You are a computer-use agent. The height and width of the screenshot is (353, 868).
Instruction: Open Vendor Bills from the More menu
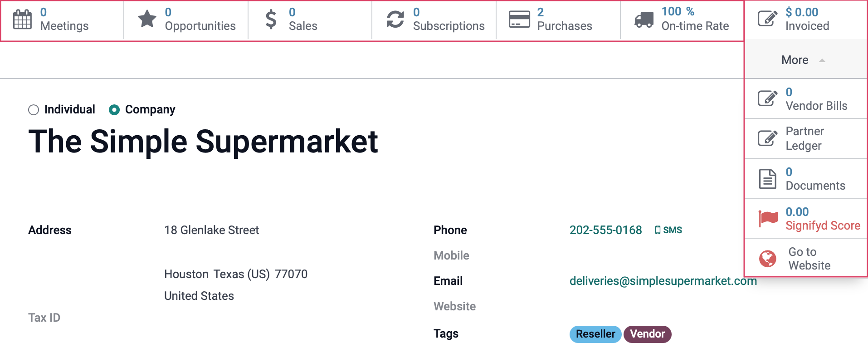pos(806,99)
